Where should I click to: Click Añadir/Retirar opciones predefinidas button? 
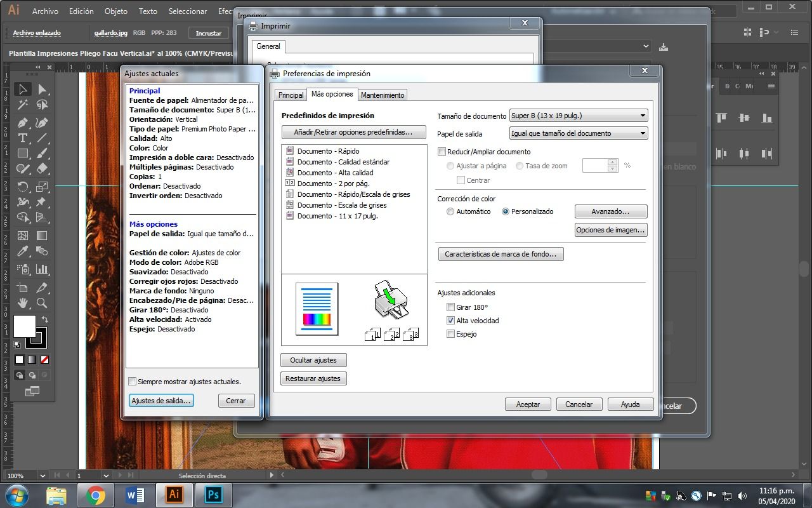click(x=353, y=132)
